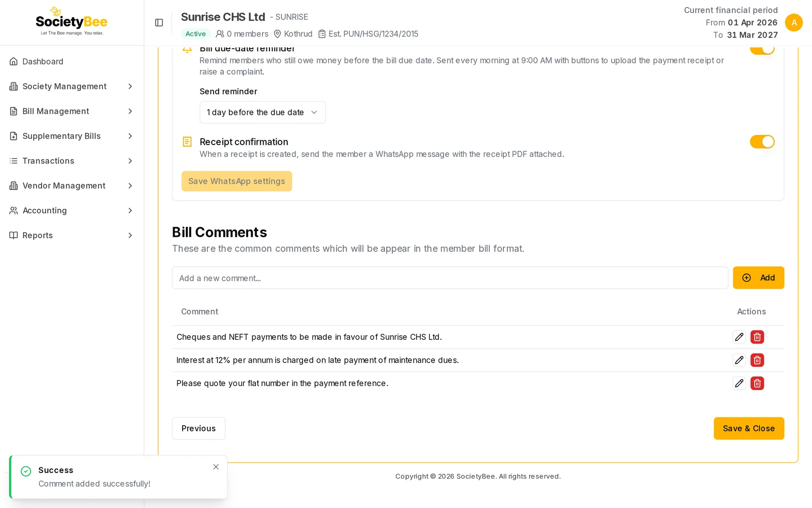Delete the 'Please quote your flat number' comment
This screenshot has height=508, width=812.
[757, 383]
